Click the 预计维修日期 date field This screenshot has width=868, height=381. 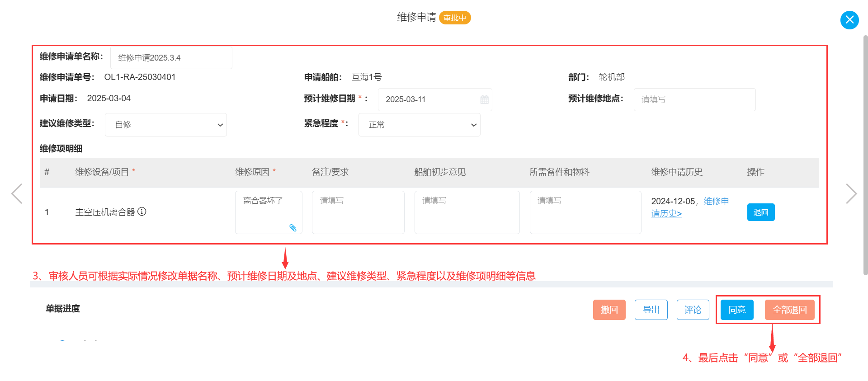click(435, 99)
